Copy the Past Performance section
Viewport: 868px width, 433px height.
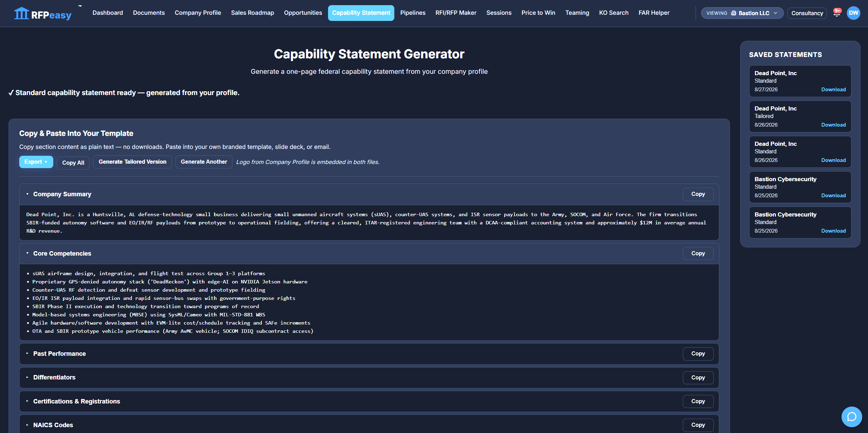click(698, 354)
